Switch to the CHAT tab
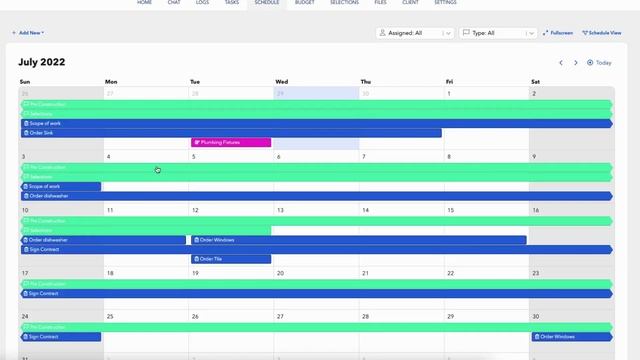The width and height of the screenshot is (640, 360). [x=174, y=2]
